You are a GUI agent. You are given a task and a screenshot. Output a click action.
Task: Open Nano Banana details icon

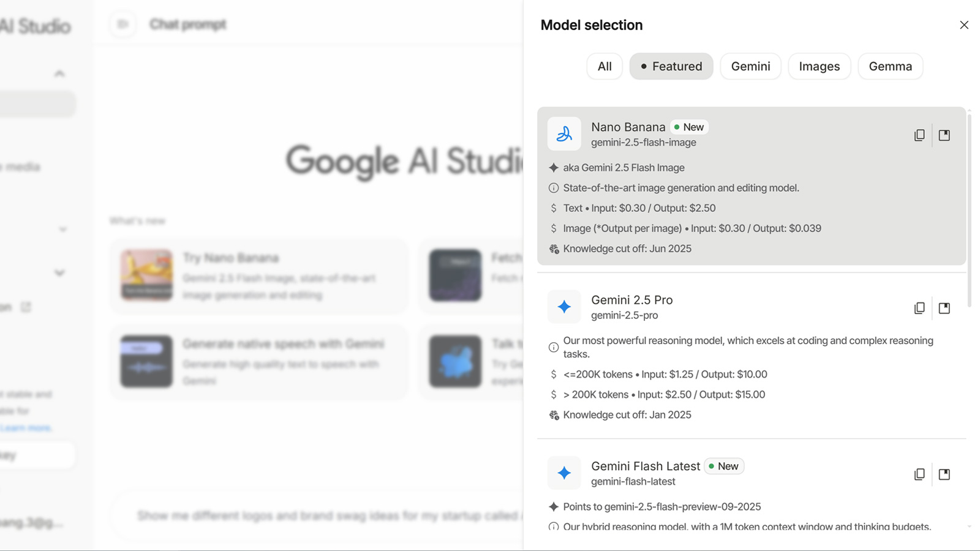(944, 135)
